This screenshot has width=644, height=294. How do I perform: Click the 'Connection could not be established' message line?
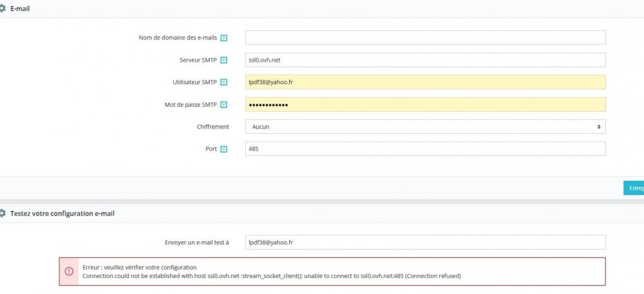pyautogui.click(x=272, y=276)
